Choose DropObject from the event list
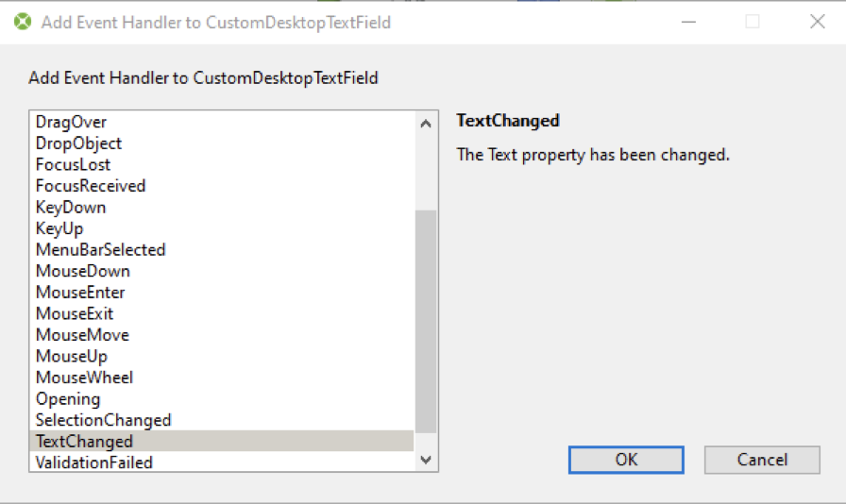The image size is (846, 504). tap(222, 143)
